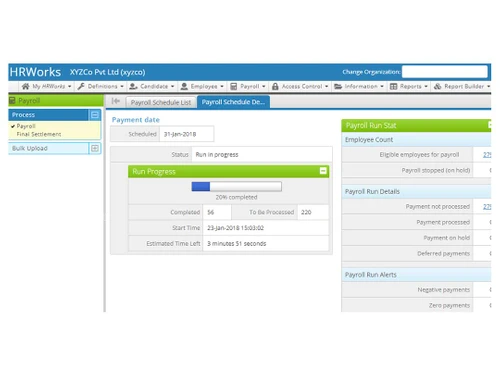Click the Completed value 56

point(211,212)
